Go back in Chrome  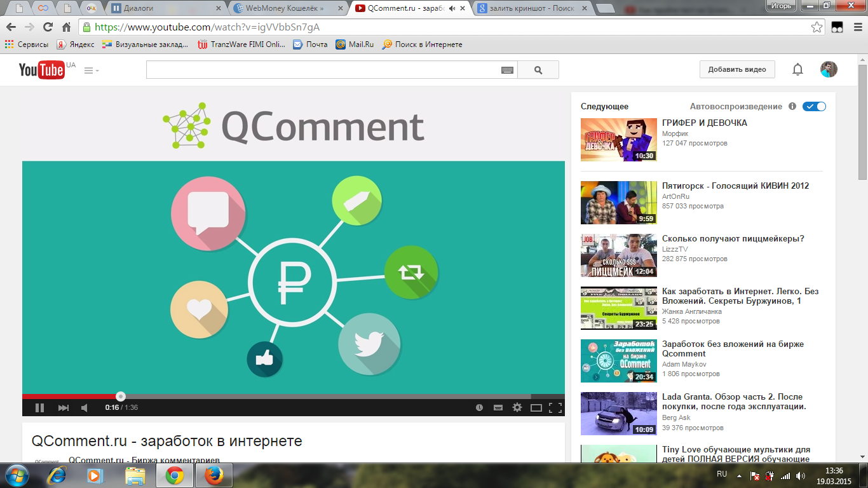click(11, 27)
